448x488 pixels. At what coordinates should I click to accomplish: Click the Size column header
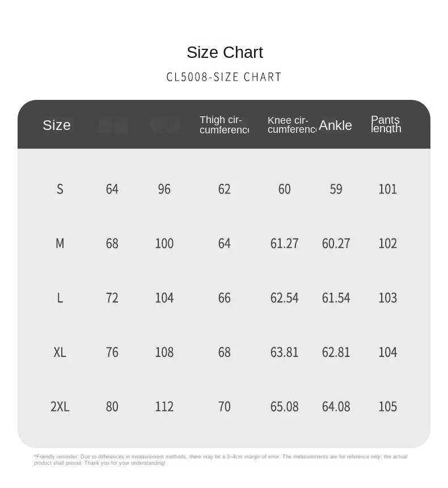[x=57, y=125]
